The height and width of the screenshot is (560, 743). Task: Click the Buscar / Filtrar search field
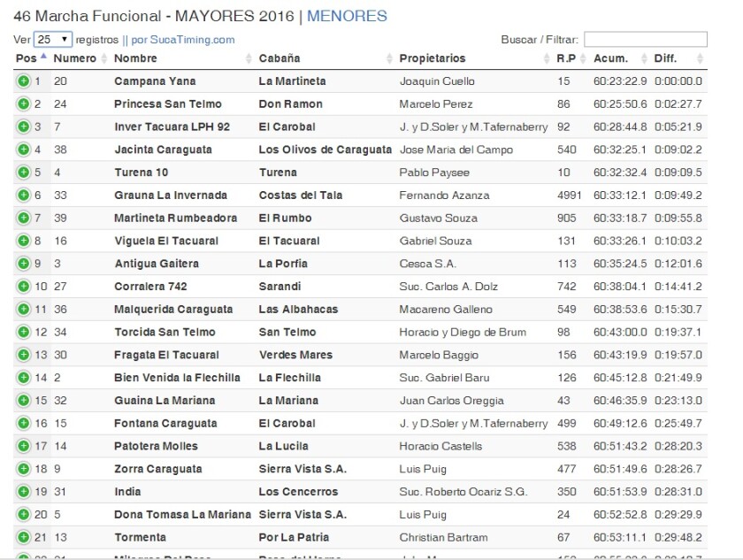[645, 40]
